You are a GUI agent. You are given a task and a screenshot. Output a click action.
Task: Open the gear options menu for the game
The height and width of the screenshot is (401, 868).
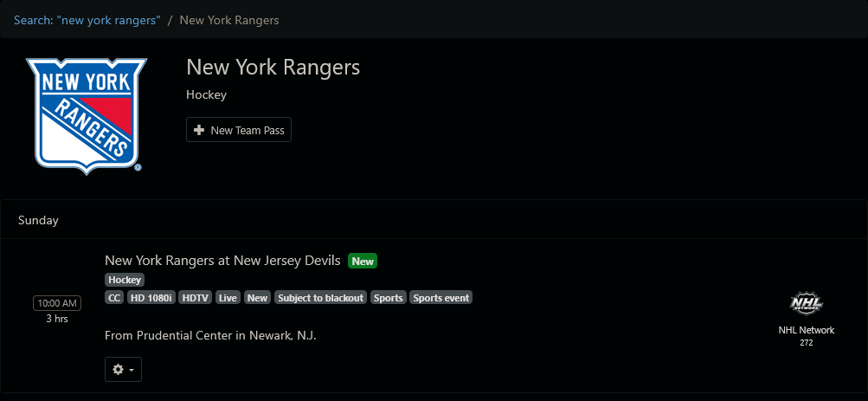[123, 370]
